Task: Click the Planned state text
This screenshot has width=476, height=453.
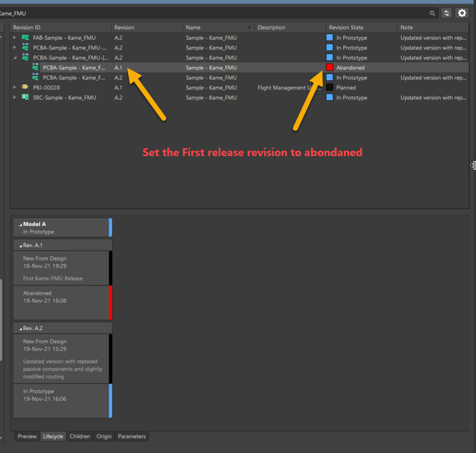Action: pyautogui.click(x=346, y=88)
